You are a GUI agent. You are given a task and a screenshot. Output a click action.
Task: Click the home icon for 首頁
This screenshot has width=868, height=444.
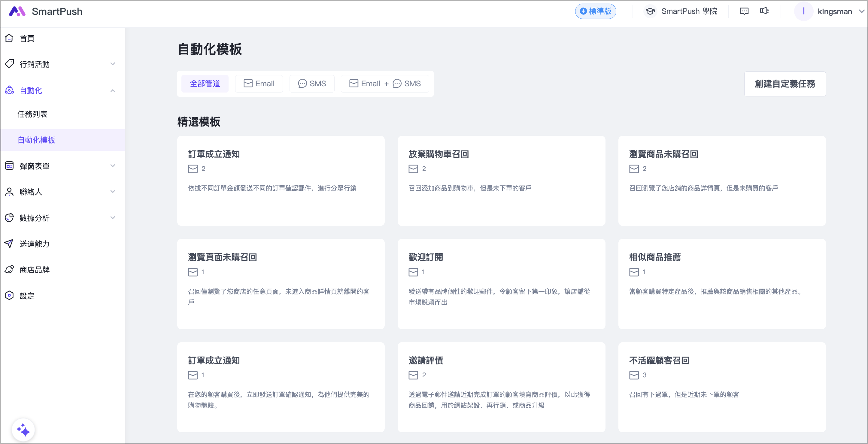(9, 38)
